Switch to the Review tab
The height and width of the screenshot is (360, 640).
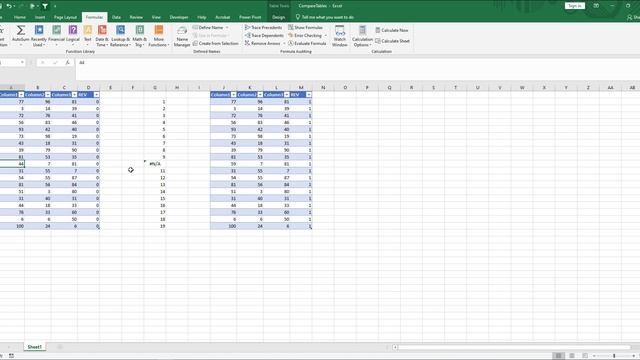[136, 17]
